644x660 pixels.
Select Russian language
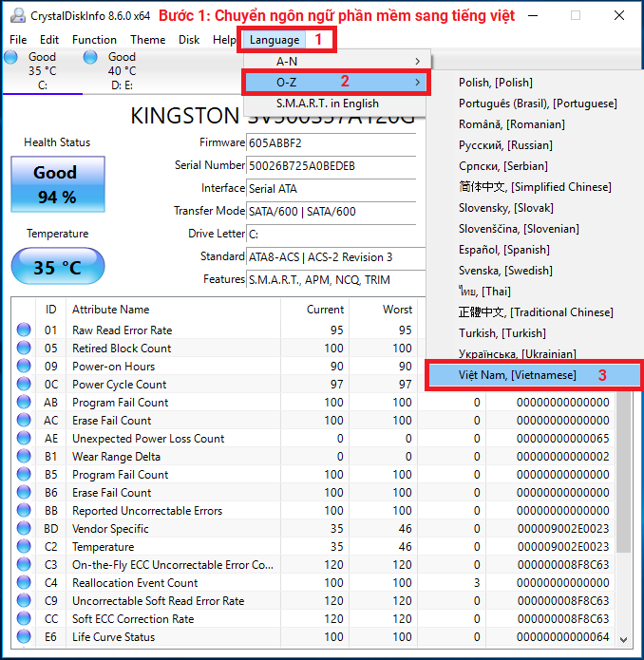coord(505,145)
